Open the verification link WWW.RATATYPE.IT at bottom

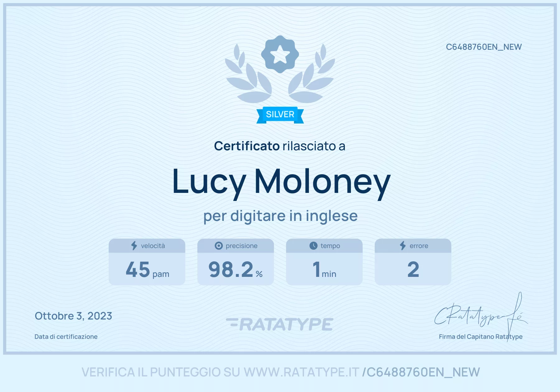301,372
